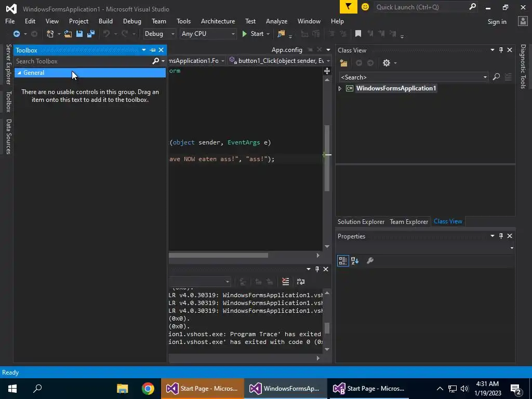Open the Action Center notifications icon
The width and height of the screenshot is (532, 399).
[516, 389]
